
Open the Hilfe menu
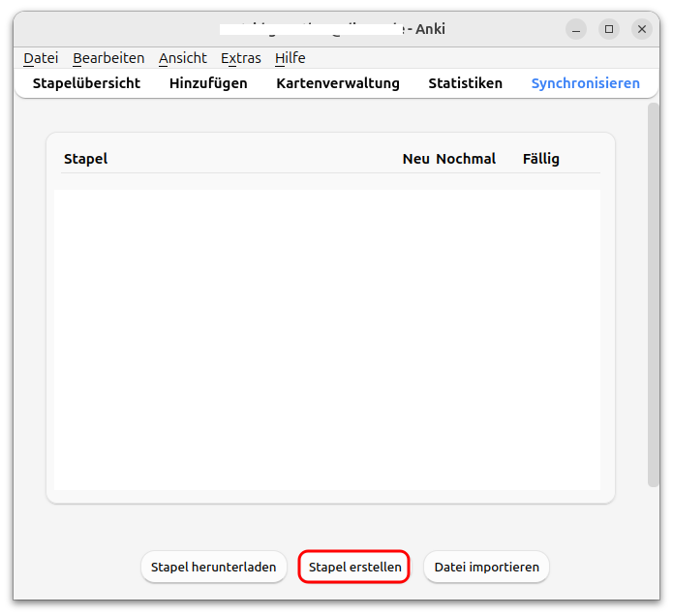pyautogui.click(x=291, y=58)
